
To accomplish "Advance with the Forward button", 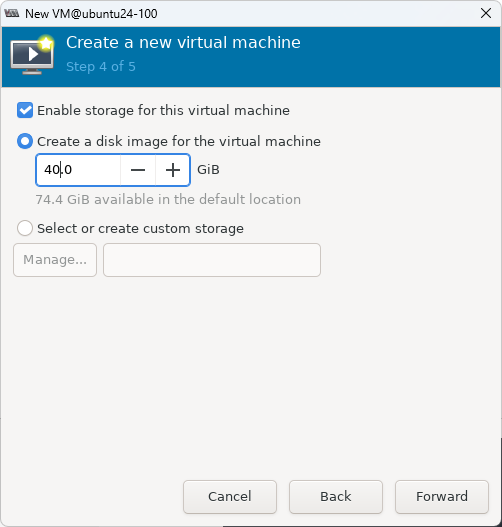I will click(x=442, y=496).
